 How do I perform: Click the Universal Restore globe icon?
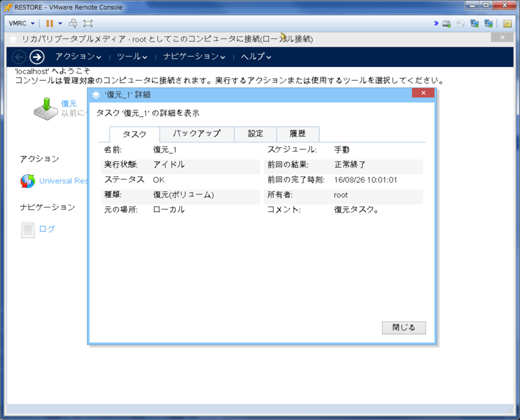pos(28,181)
